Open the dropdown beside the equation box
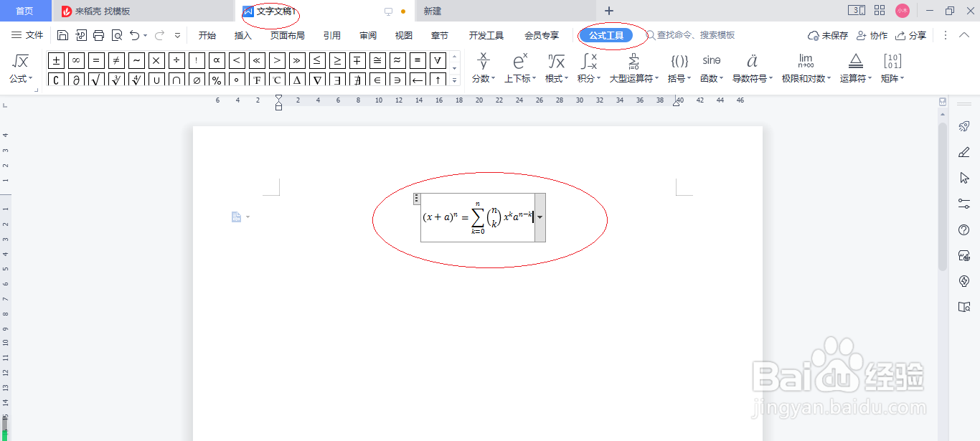980x441 pixels. [x=539, y=217]
